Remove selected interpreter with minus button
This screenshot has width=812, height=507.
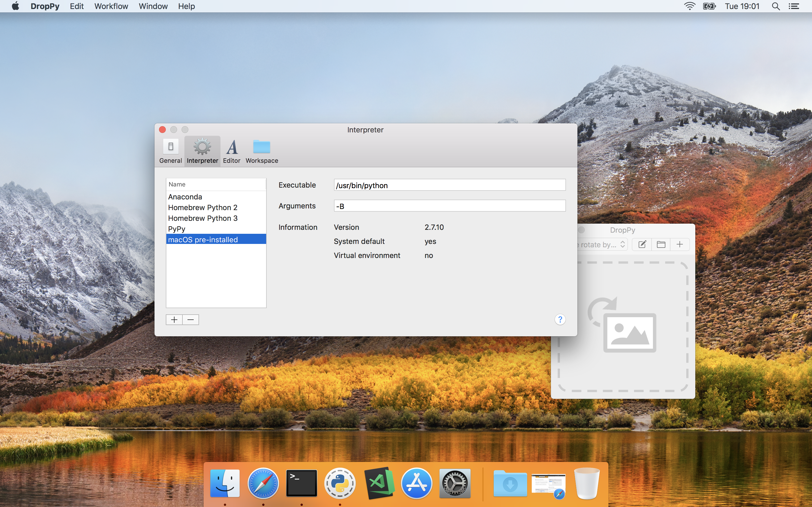[x=191, y=320]
